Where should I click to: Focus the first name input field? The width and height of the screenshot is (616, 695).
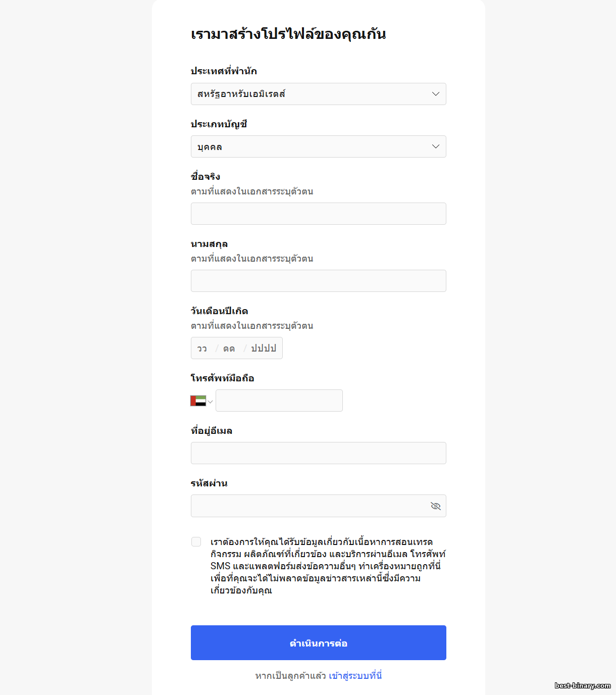[318, 214]
